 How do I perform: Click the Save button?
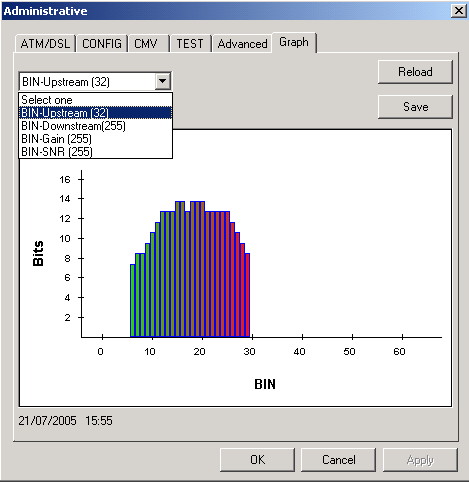(415, 107)
